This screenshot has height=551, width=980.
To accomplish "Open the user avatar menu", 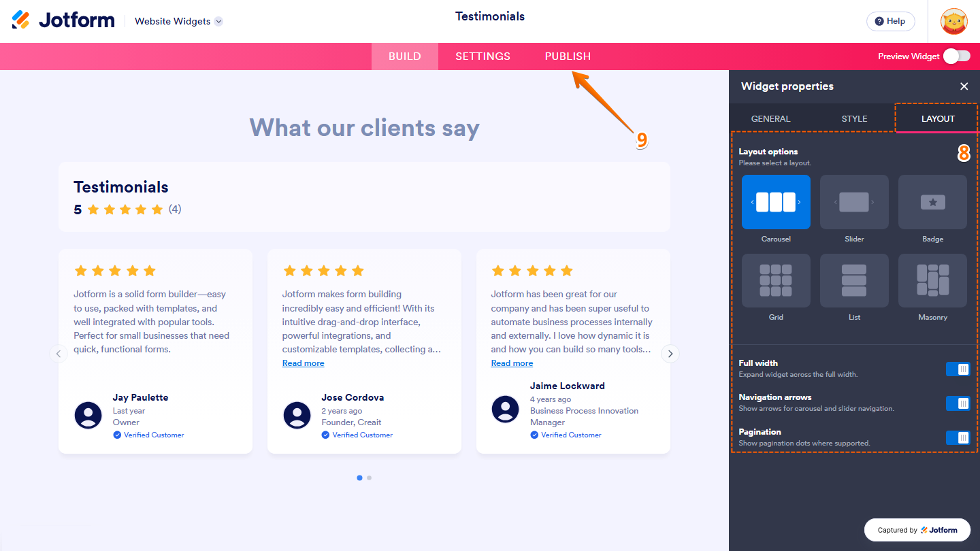I will click(x=953, y=21).
